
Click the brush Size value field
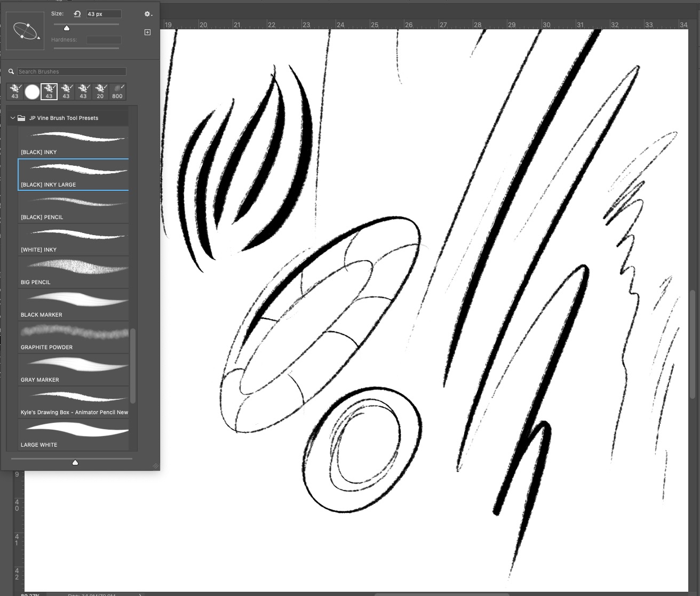click(104, 14)
